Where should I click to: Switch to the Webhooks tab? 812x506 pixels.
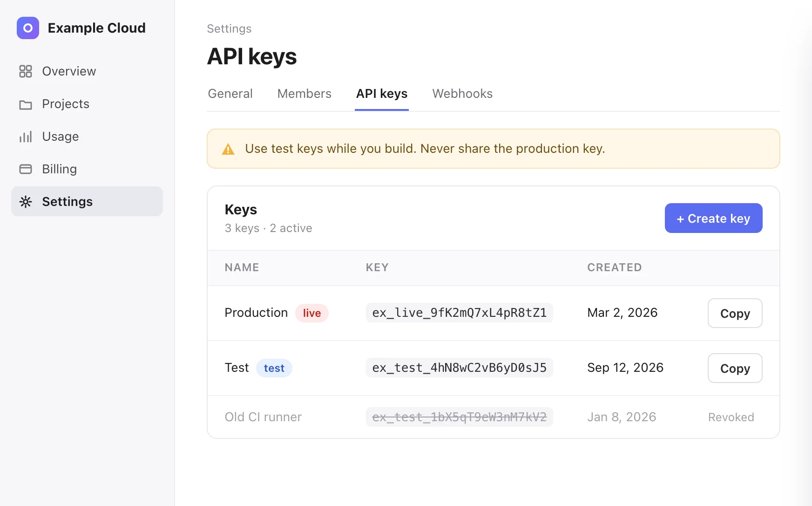point(462,94)
